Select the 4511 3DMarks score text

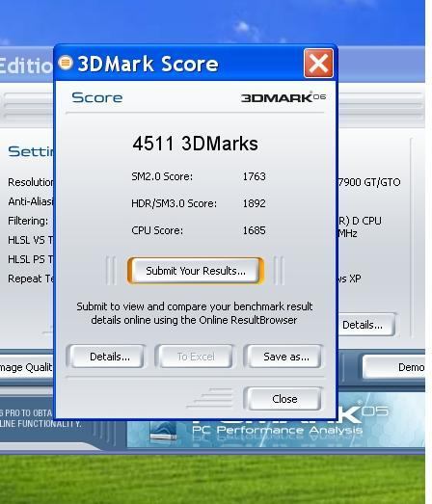point(195,144)
